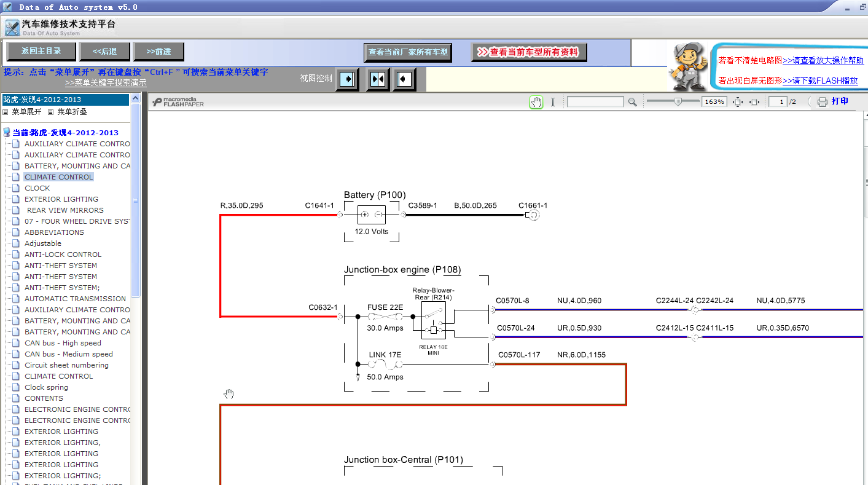The height and width of the screenshot is (485, 868).
Task: Click the document icon beside ABBREVIATIONS
Action: point(16,232)
